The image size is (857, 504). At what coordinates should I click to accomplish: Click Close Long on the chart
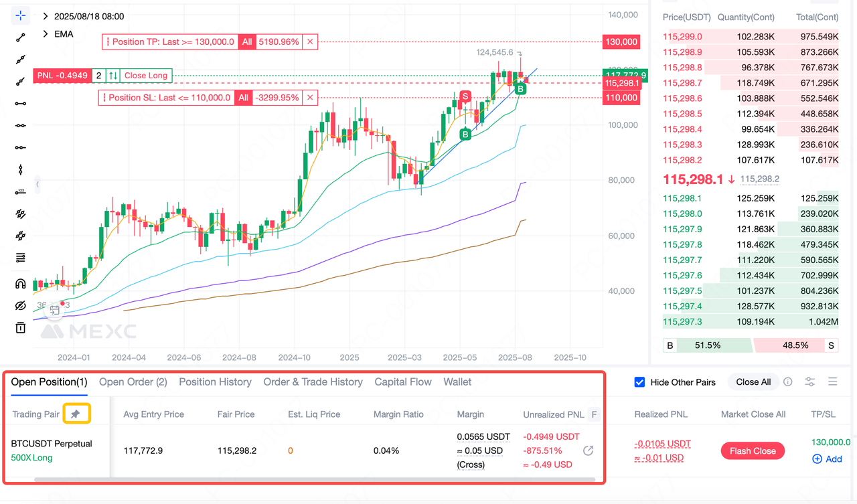click(146, 76)
